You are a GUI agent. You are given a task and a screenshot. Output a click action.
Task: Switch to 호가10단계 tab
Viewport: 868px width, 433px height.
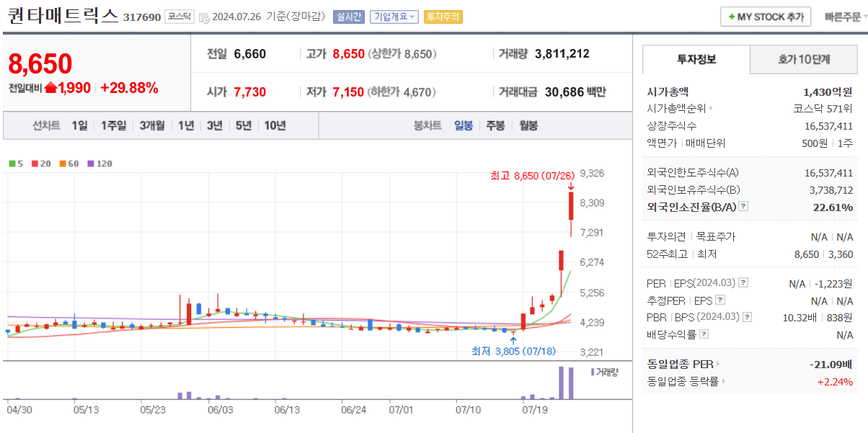click(804, 59)
